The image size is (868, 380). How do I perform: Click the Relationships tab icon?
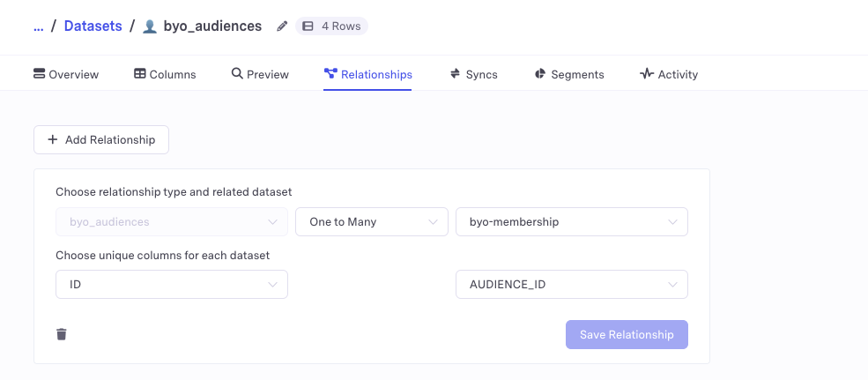coord(330,74)
